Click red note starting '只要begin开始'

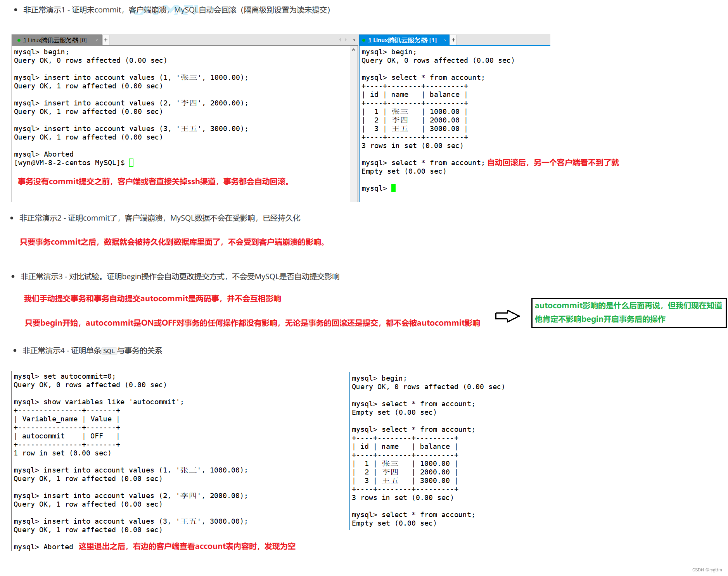pyautogui.click(x=252, y=323)
